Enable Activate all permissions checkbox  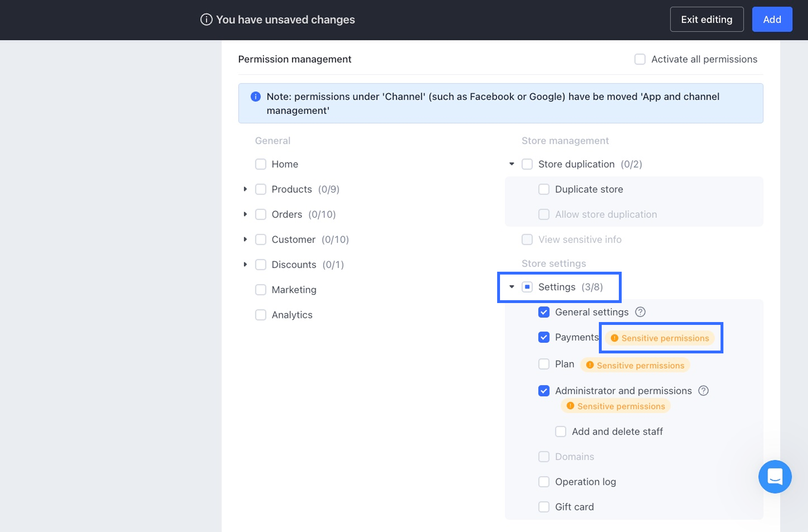(x=640, y=59)
